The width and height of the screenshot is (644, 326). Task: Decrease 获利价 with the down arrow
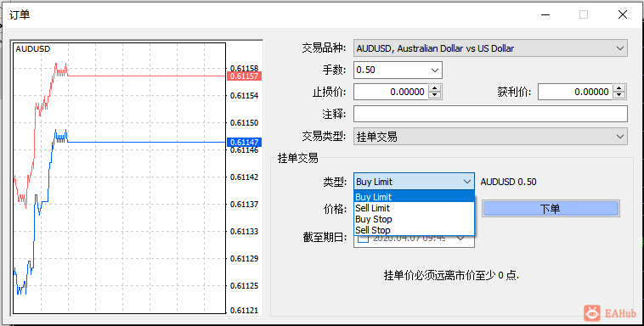click(x=619, y=96)
